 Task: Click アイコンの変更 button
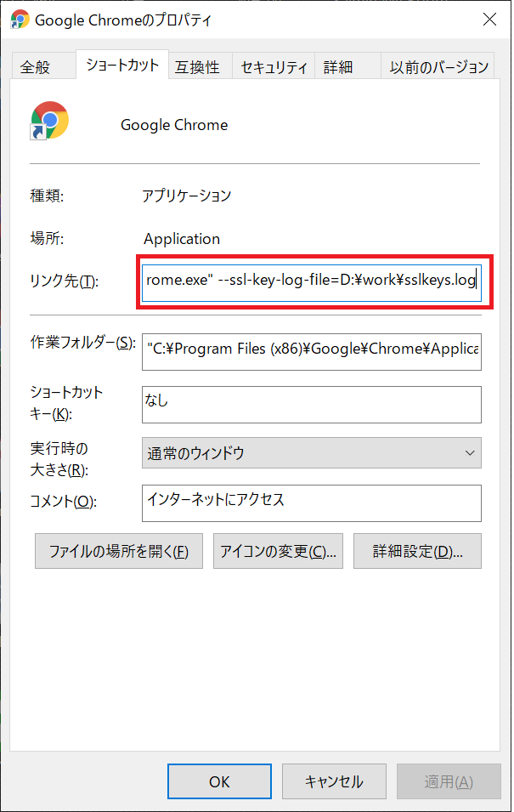[x=278, y=551]
